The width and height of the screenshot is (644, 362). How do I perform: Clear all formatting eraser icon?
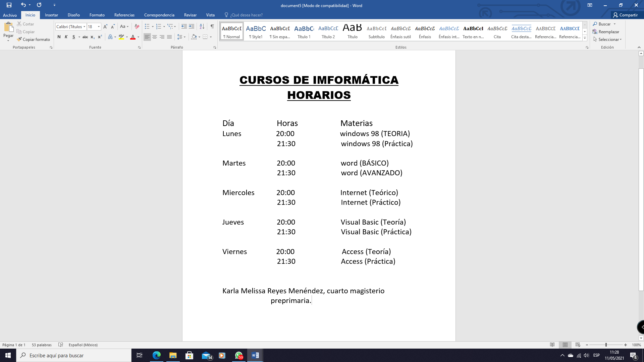point(137,26)
